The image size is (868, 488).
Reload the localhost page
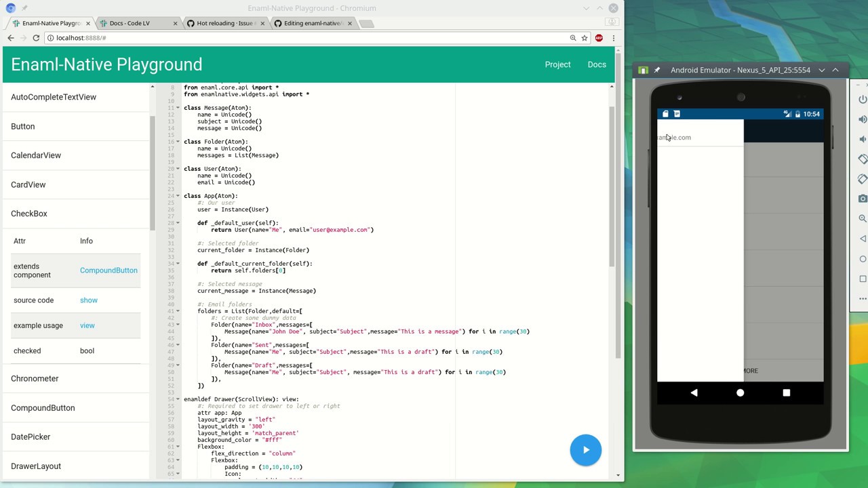click(x=36, y=38)
